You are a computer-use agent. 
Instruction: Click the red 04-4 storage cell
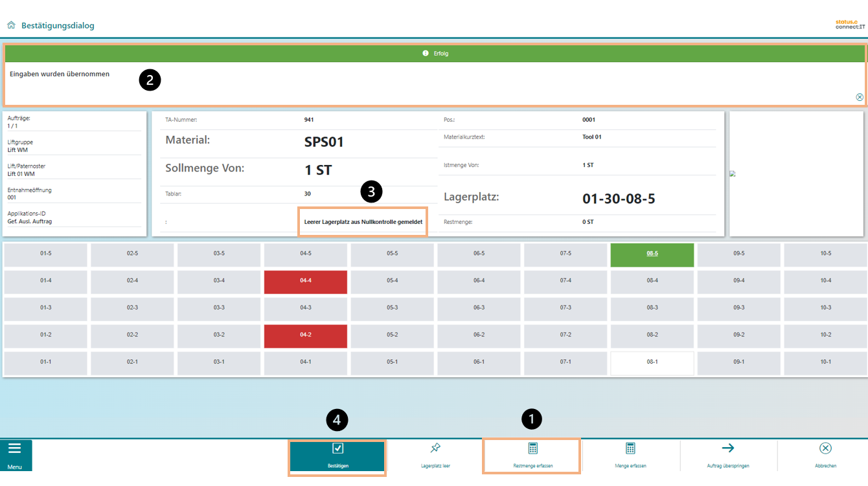(306, 281)
